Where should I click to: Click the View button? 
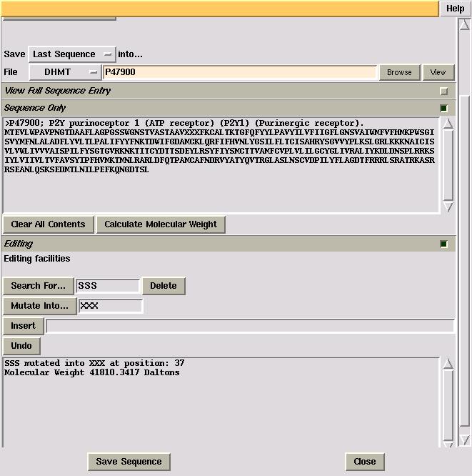(x=438, y=72)
